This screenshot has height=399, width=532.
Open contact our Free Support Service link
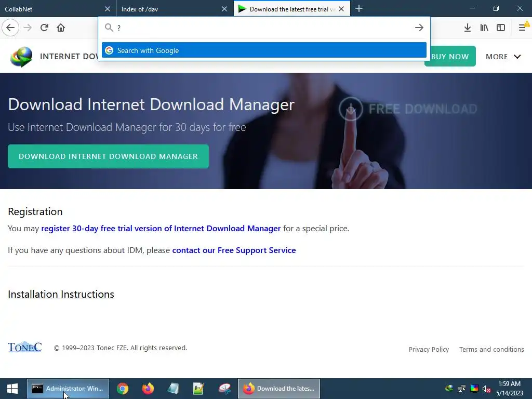[234, 250]
